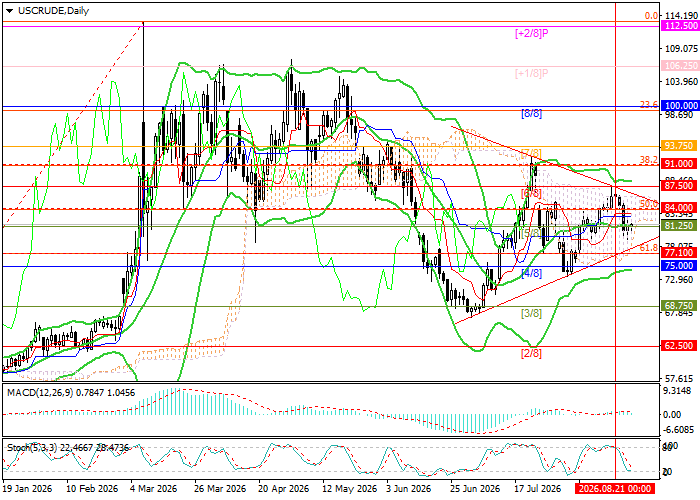This screenshot has height=500, width=700.
Task: Click the [+2/8]P Murrey level label
Action: pos(531,33)
